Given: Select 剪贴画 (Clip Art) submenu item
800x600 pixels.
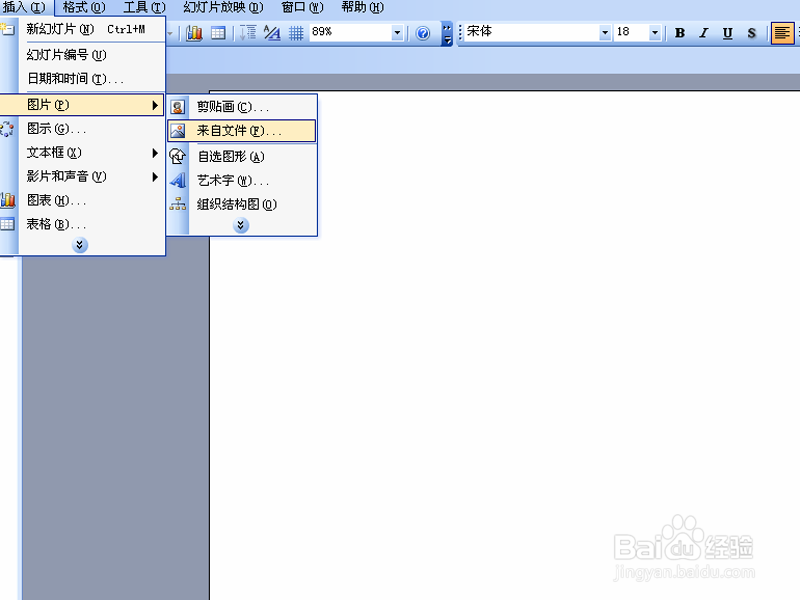Looking at the screenshot, I should point(242,107).
